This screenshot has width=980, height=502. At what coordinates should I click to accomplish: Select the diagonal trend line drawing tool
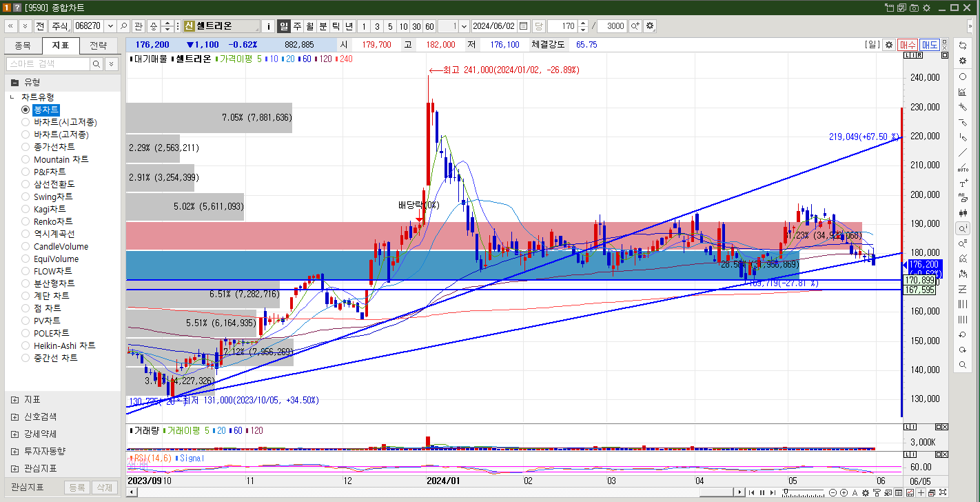pos(963,152)
